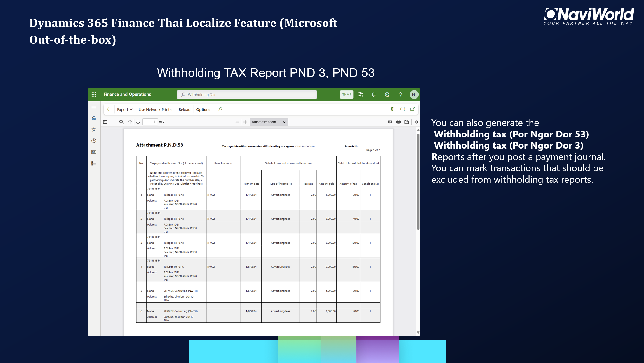The height and width of the screenshot is (363, 644).
Task: Download the PDF file
Action: (x=407, y=122)
